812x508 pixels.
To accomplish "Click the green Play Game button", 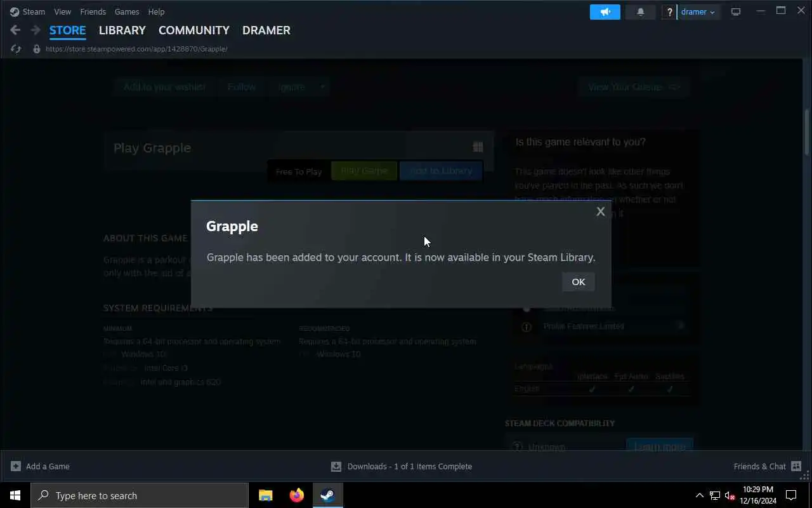I will [x=364, y=171].
